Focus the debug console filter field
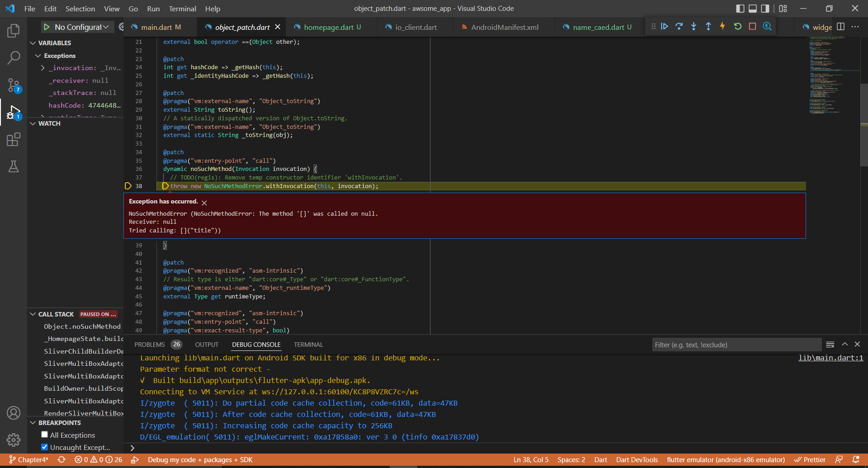Image resolution: width=868 pixels, height=468 pixels. click(736, 345)
